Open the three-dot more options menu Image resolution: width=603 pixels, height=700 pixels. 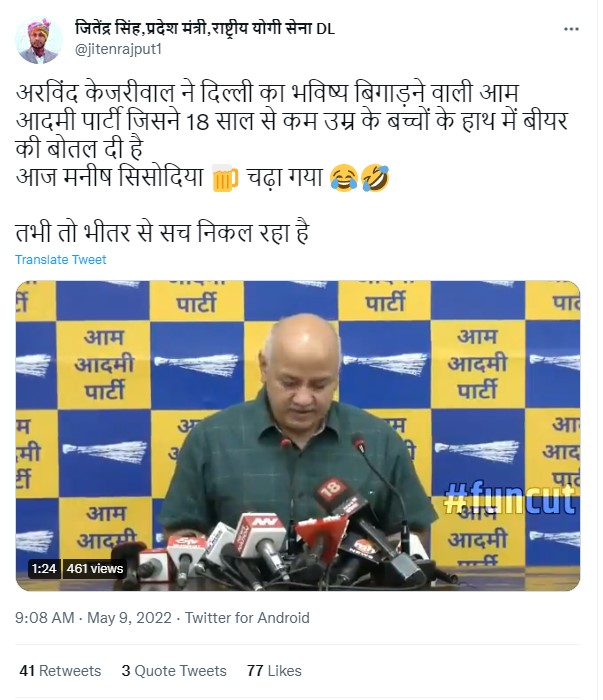[571, 29]
